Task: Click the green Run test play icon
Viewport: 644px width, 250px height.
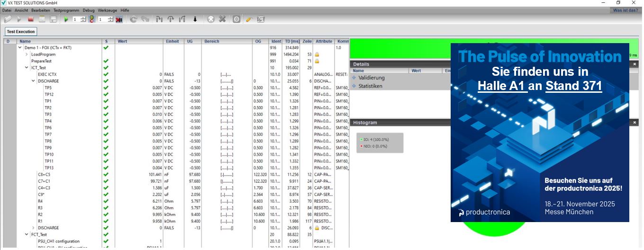Action: coord(66,19)
